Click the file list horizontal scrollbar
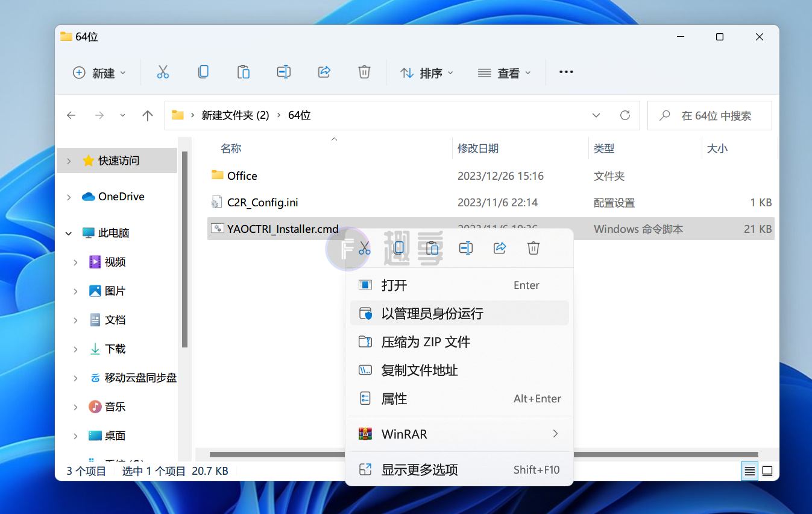 tap(483, 454)
